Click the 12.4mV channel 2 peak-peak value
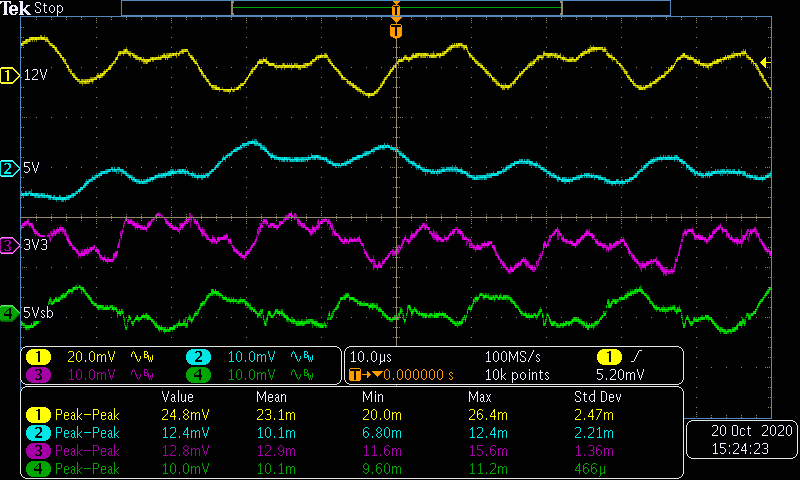 click(185, 433)
